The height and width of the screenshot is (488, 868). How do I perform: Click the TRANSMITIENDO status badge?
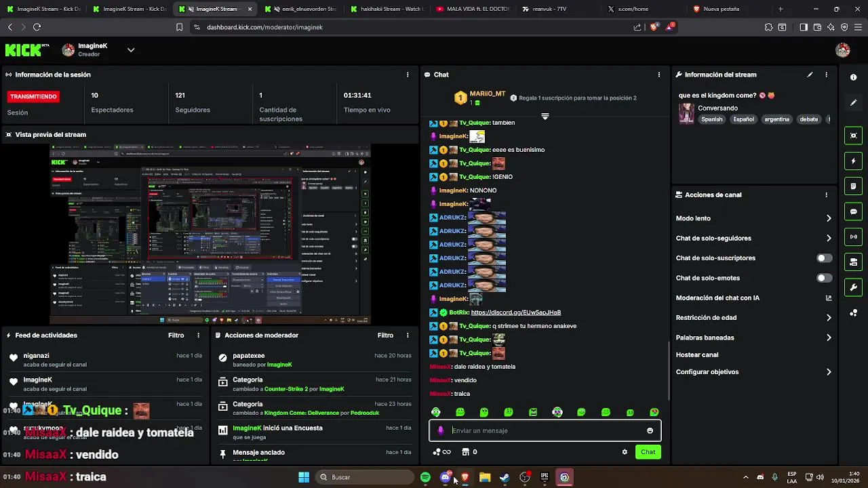34,97
